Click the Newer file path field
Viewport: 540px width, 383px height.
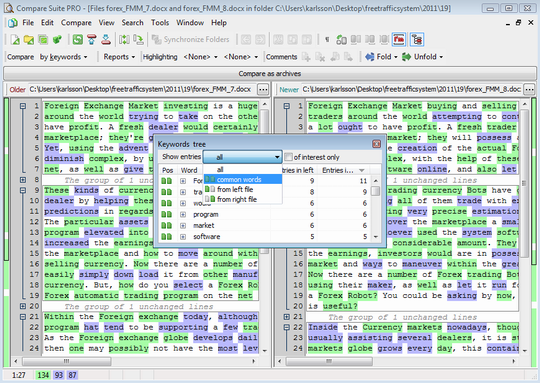coord(412,90)
